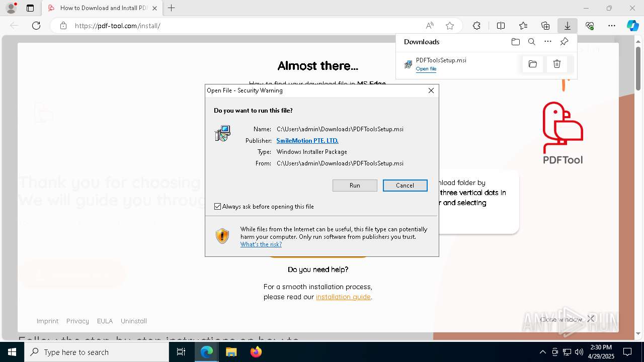Open the notification center
Screen dimensions: 644x362
[627, 352]
